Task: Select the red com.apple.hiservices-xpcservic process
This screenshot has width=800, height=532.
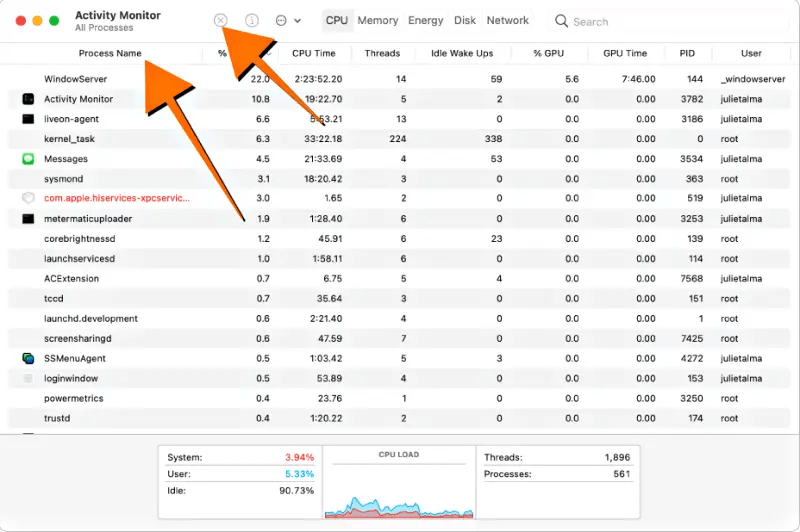Action: [x=400, y=198]
